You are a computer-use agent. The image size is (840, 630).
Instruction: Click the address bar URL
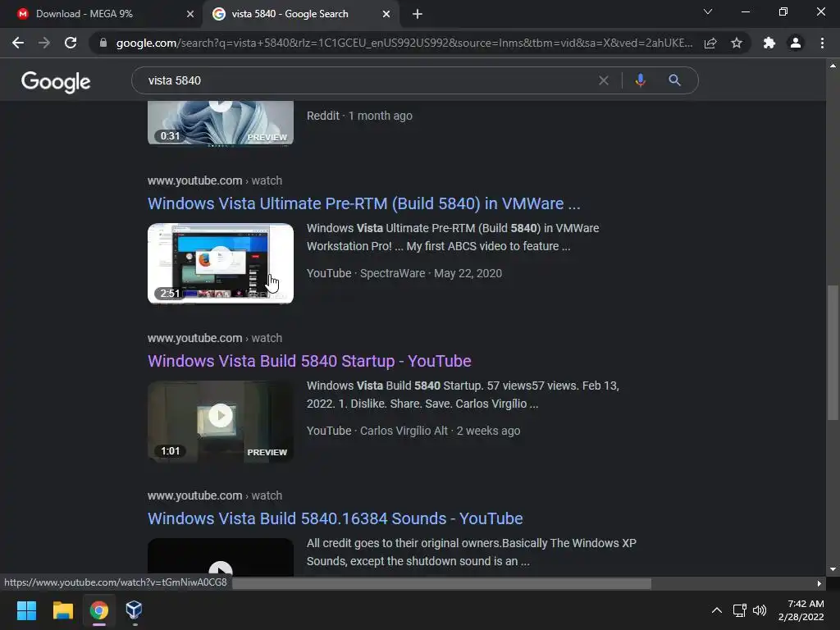tap(404, 43)
